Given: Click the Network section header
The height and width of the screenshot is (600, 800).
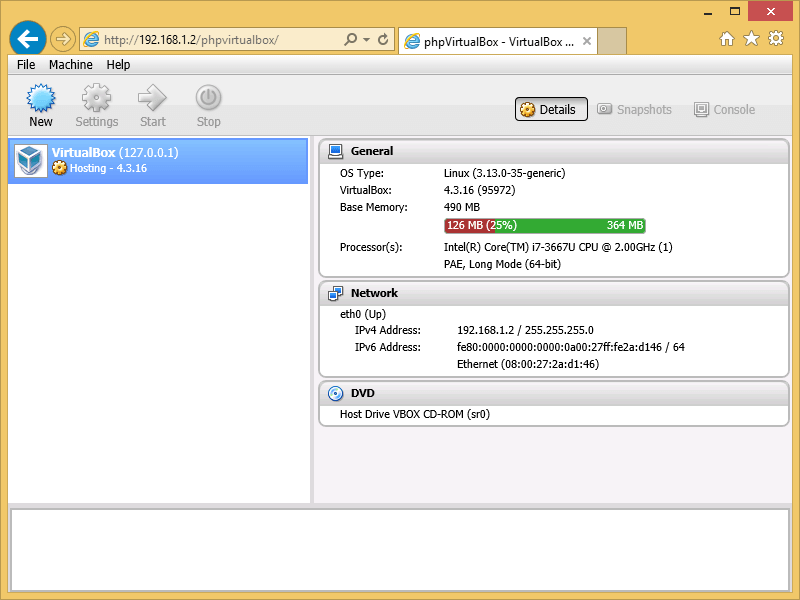Looking at the screenshot, I should click(554, 293).
